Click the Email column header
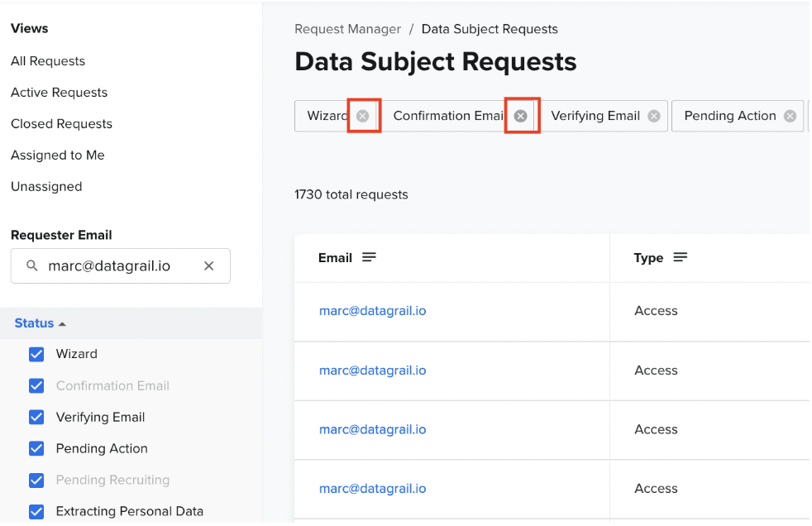Screen dimensions: 812x526 pyautogui.click(x=335, y=258)
